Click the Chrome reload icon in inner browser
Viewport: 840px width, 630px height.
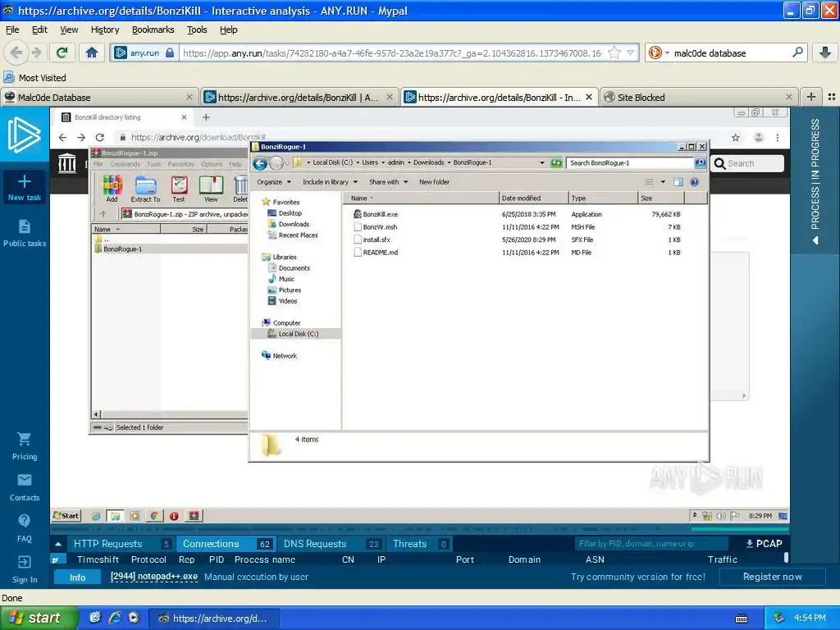tap(99, 137)
